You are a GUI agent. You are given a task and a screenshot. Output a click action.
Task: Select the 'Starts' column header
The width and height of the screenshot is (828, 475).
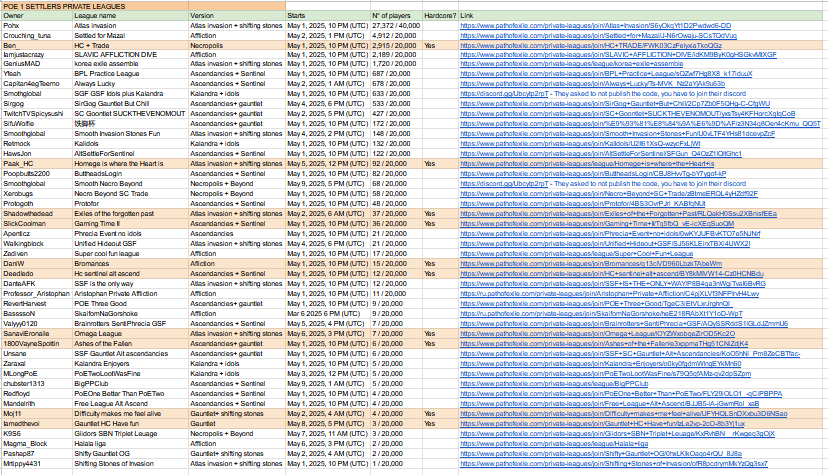(x=328, y=16)
